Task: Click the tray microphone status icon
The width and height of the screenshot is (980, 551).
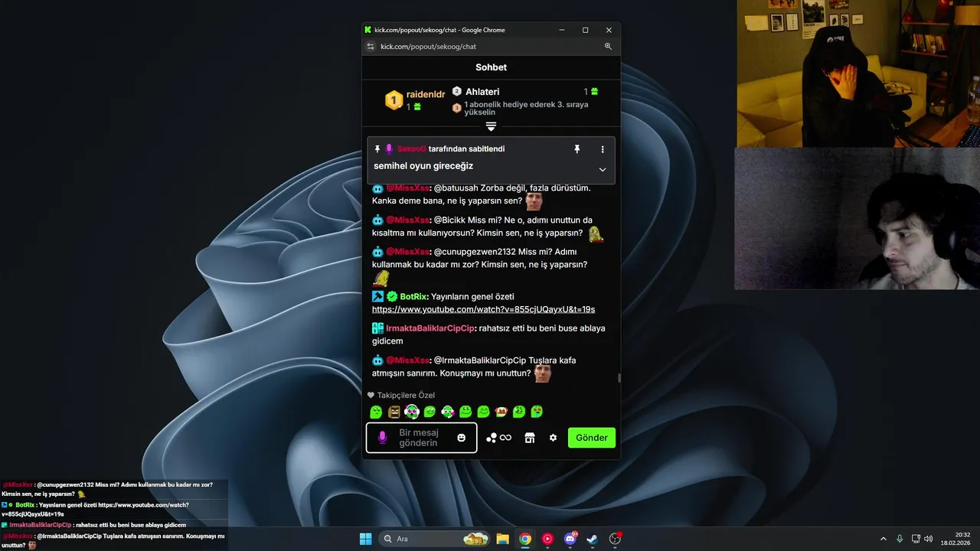Action: (900, 539)
